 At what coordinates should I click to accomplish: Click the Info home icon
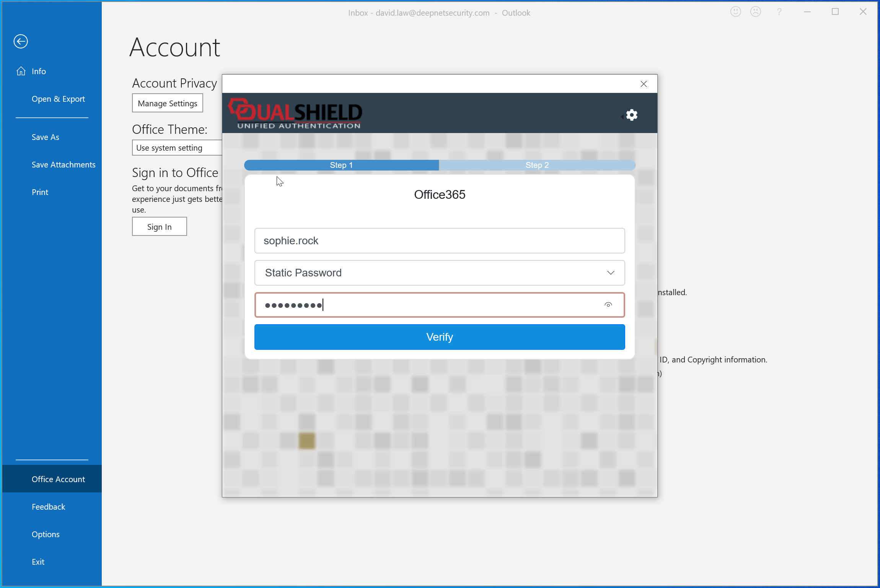(x=21, y=71)
